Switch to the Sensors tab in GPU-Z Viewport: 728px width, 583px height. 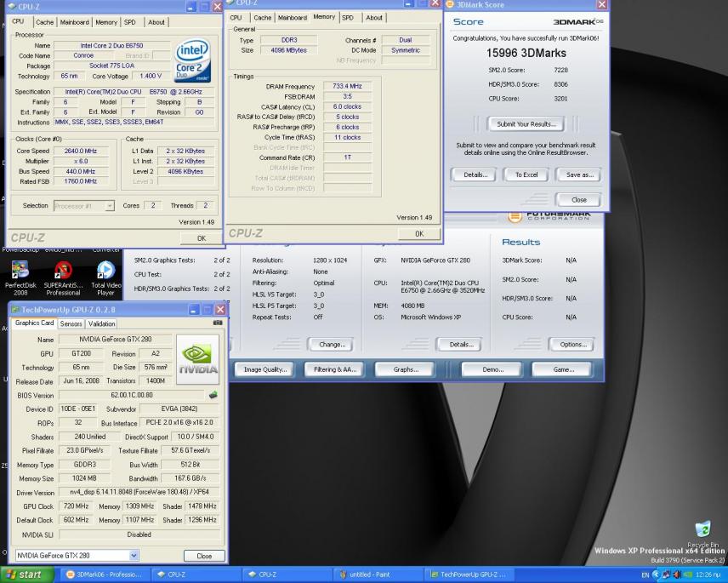click(x=71, y=323)
